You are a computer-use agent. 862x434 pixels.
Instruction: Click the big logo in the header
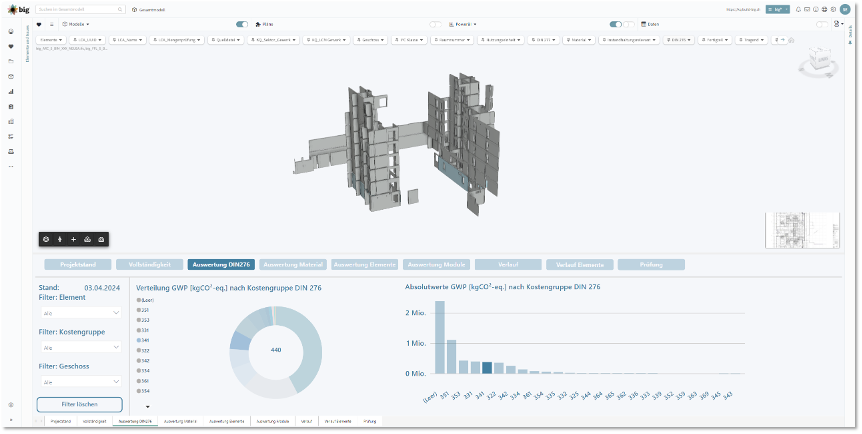point(16,9)
